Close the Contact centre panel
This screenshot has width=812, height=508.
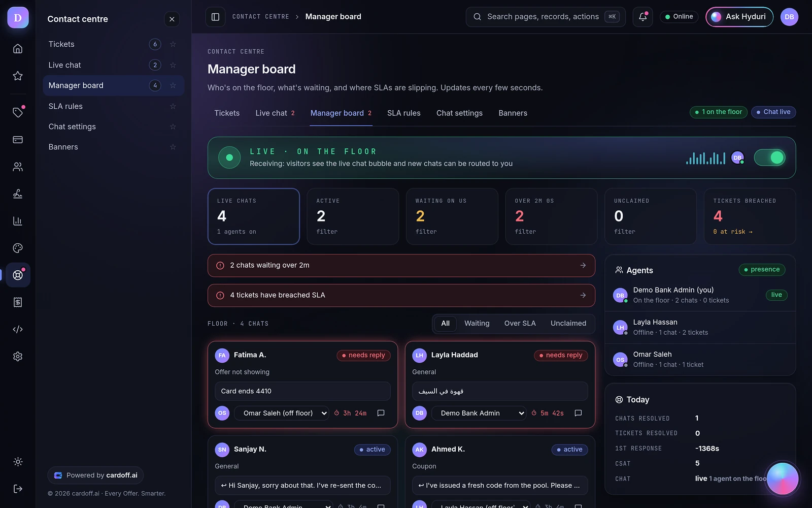pos(172,19)
